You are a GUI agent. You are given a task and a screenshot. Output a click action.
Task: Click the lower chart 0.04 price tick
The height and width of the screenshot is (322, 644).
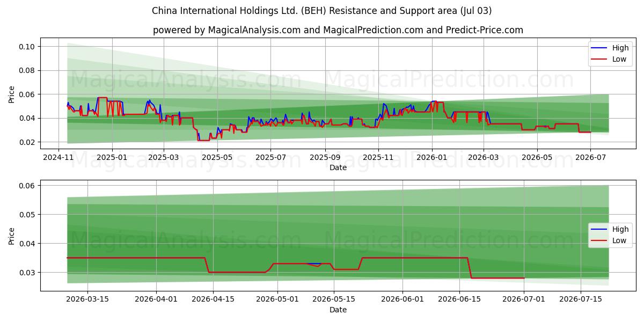(x=27, y=244)
